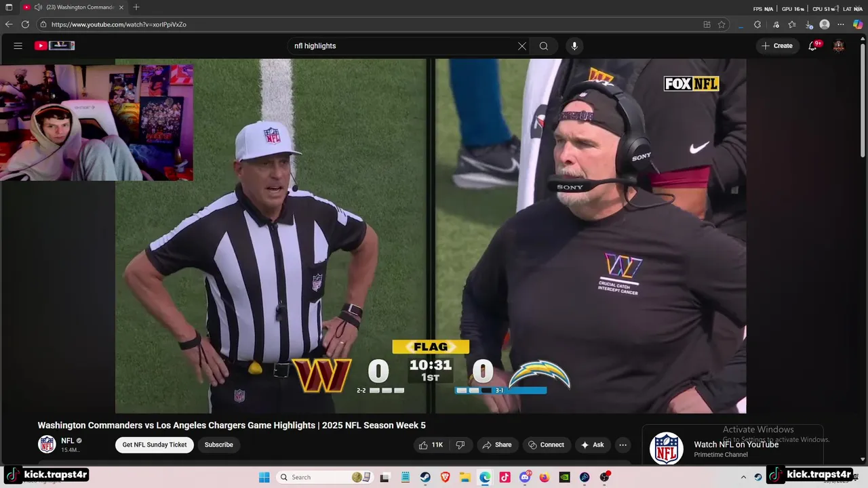Click the Ask button
The width and height of the screenshot is (868, 488).
pos(592,445)
